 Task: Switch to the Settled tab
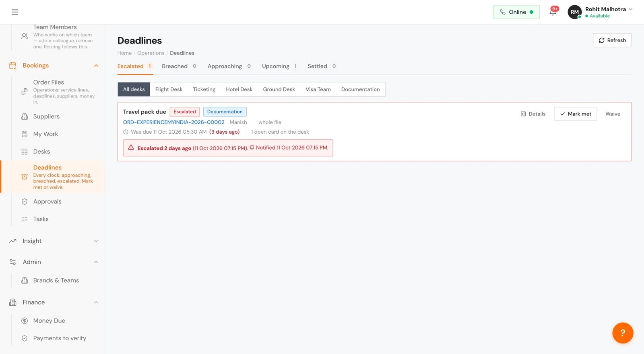click(322, 66)
